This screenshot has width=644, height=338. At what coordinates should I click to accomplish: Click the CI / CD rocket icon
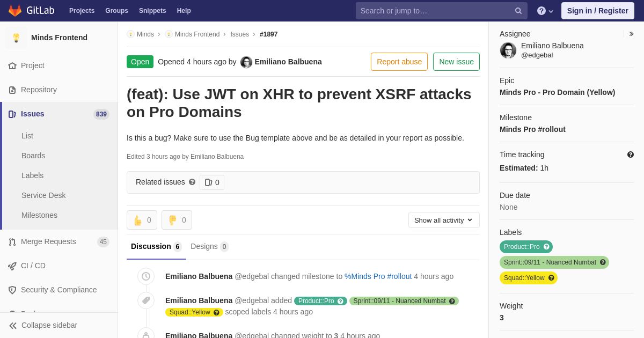12,266
